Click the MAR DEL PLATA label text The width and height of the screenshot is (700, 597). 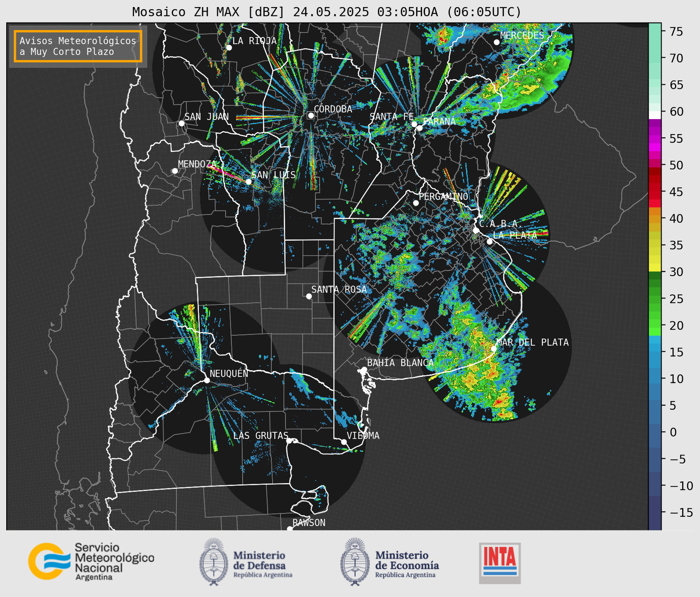pos(532,342)
